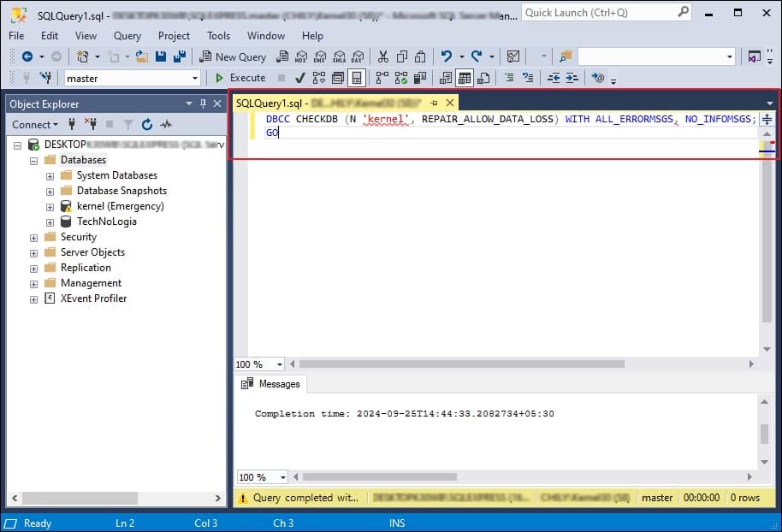Switch to Results to File mode
782x532 pixels.
[483, 78]
